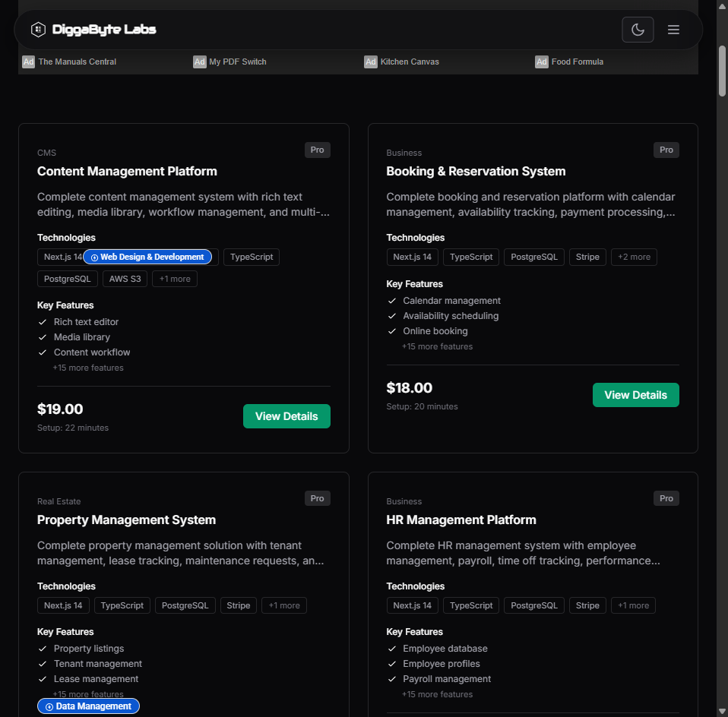
Task: Show '+15 more features' on Property Management System
Action: [88, 694]
